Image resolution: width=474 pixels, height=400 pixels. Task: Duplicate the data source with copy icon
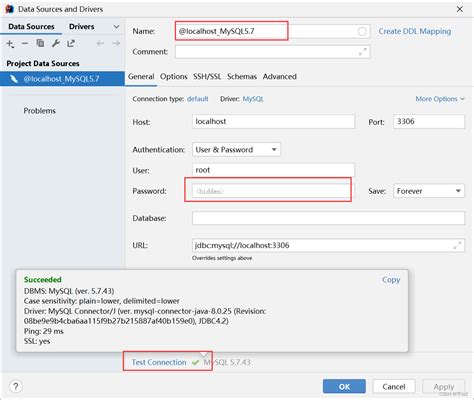[x=40, y=43]
